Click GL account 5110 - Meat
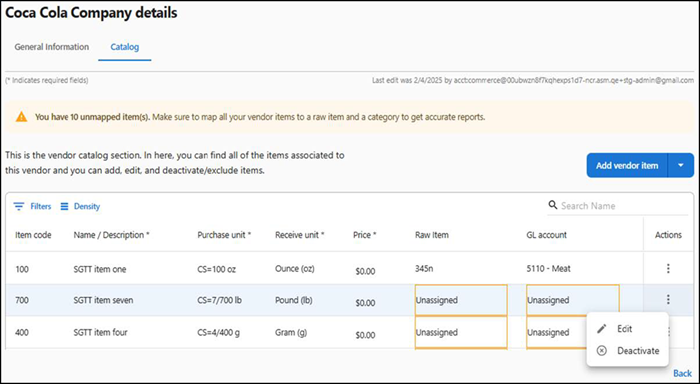 (x=548, y=269)
